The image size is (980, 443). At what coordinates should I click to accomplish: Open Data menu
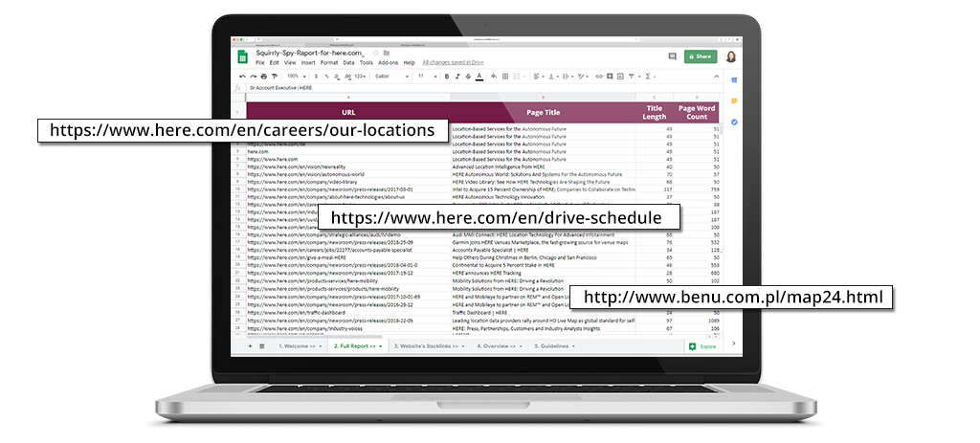(348, 63)
